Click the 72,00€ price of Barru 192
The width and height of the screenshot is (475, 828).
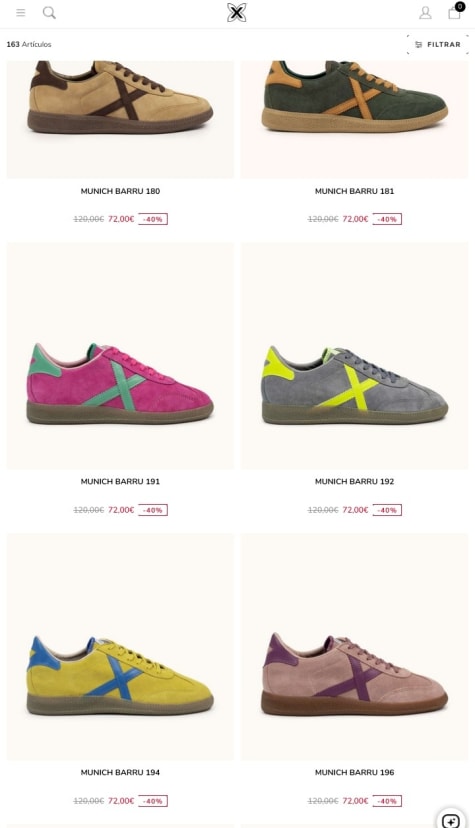click(355, 510)
